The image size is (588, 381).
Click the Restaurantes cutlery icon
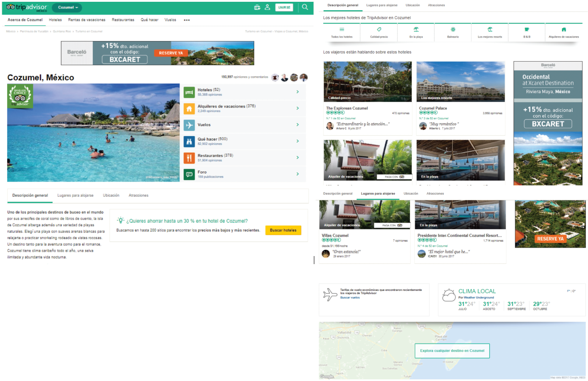pyautogui.click(x=189, y=157)
